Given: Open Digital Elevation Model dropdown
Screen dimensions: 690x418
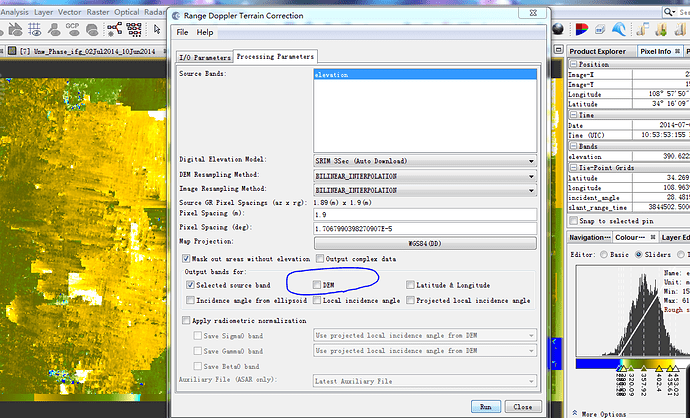Looking at the screenshot, I should pyautogui.click(x=425, y=161).
